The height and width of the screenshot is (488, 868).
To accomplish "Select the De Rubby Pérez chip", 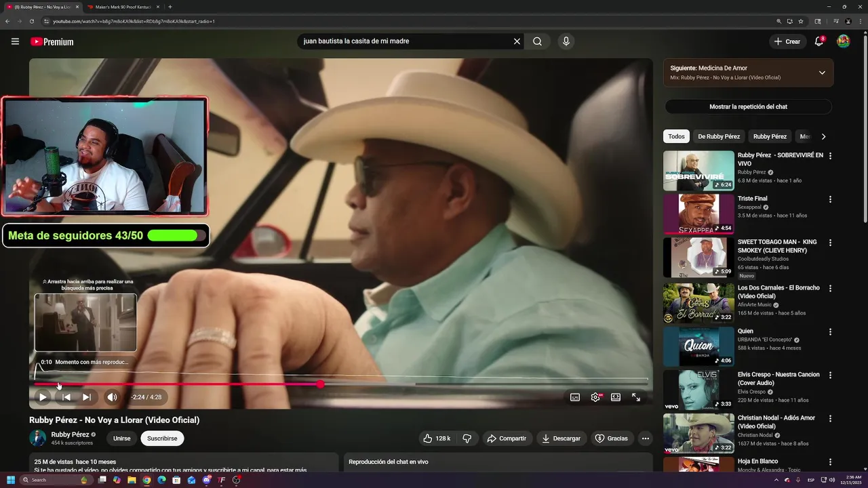I will click(x=719, y=136).
